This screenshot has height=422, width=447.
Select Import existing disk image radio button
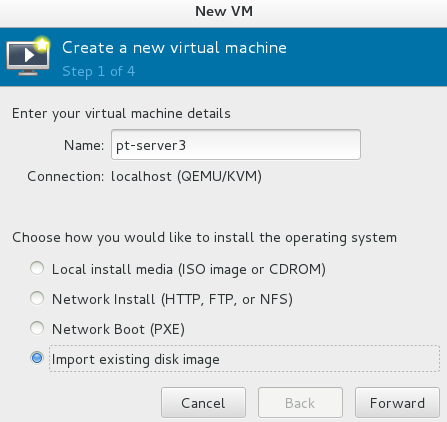click(x=37, y=358)
